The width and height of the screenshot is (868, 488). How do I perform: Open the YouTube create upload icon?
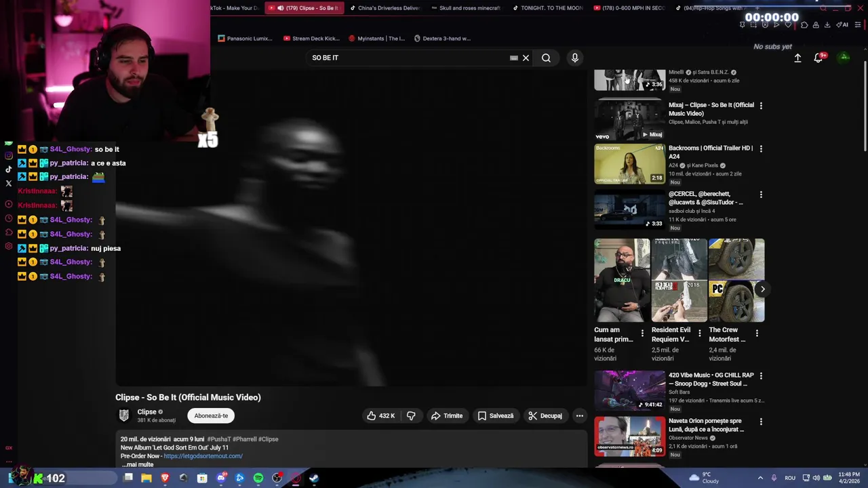797,58
